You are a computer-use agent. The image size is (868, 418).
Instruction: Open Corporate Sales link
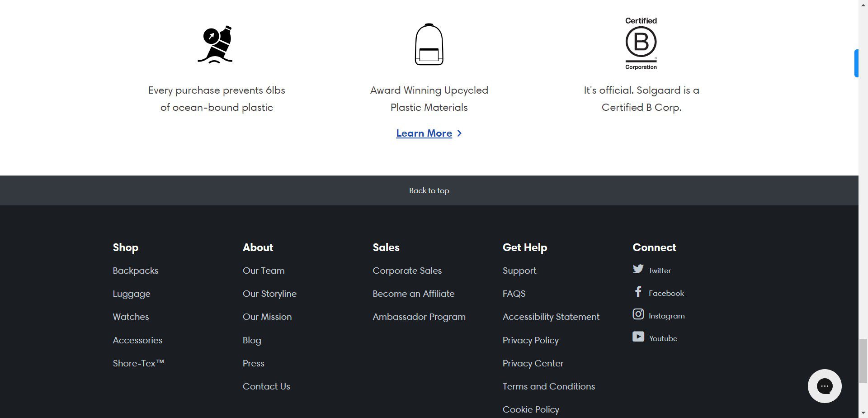tap(407, 271)
